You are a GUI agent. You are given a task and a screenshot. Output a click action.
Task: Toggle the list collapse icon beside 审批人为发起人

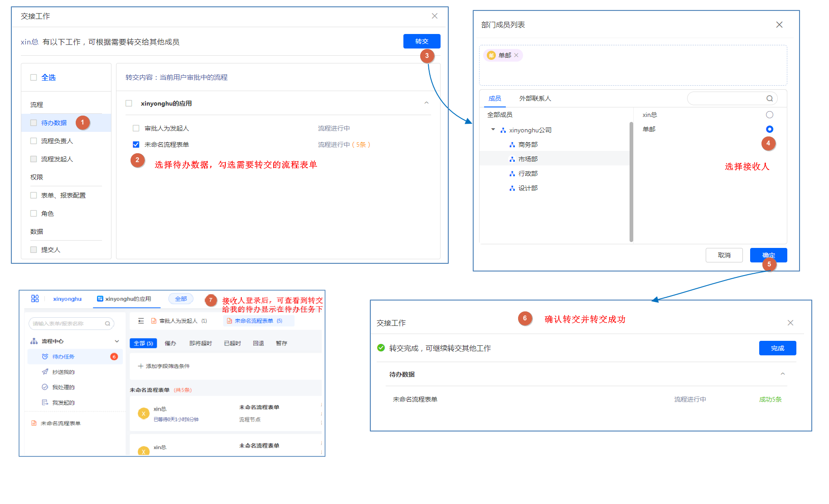click(141, 321)
